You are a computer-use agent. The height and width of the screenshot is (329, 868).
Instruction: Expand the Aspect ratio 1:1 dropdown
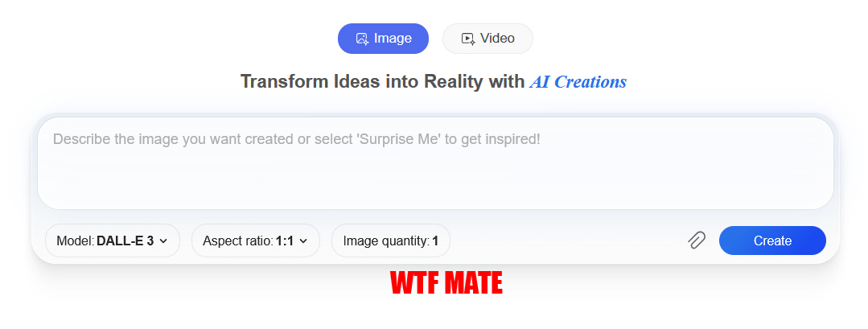point(256,241)
